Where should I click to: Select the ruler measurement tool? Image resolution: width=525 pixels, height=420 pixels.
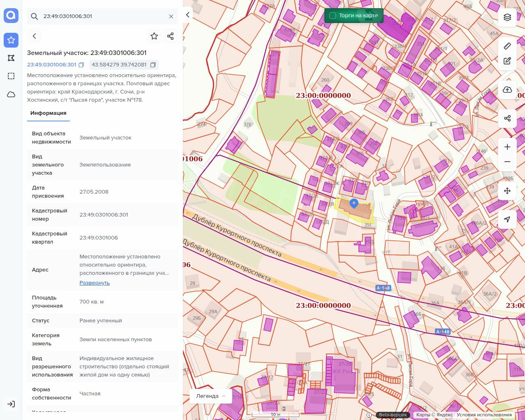point(507,46)
